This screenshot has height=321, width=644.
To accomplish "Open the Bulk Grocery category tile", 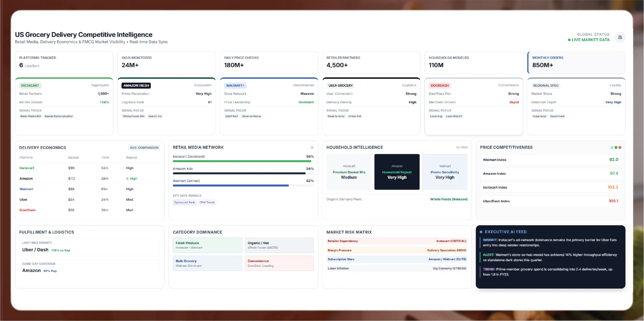I will coord(207,263).
